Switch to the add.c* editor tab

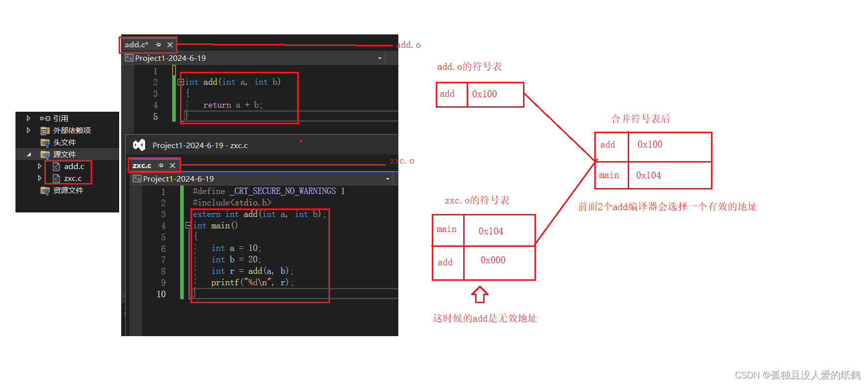(137, 44)
